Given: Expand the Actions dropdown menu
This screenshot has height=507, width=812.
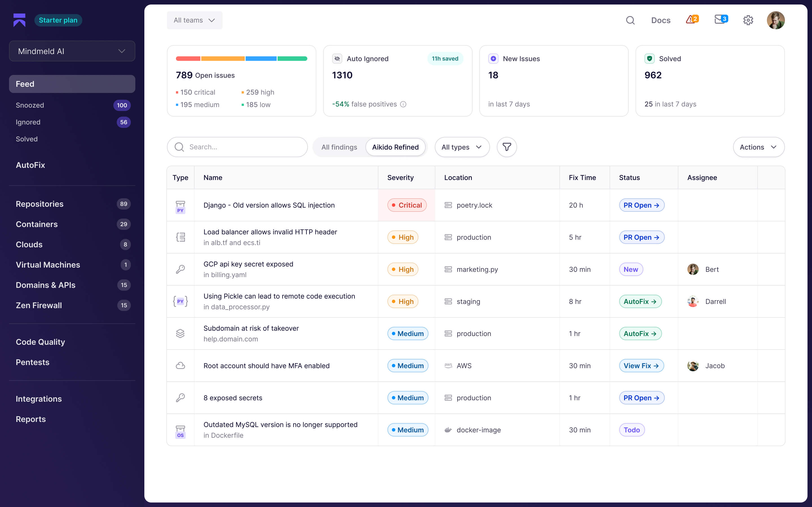Looking at the screenshot, I should [758, 147].
